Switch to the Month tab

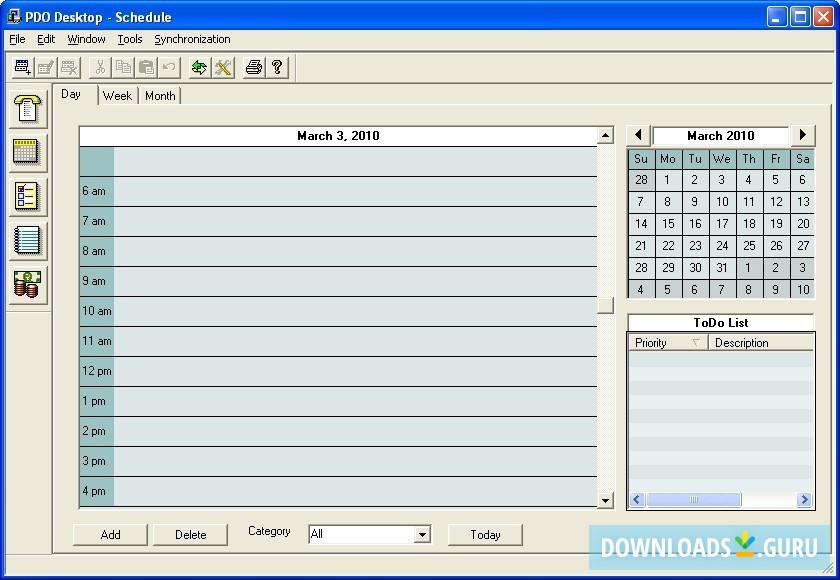pyautogui.click(x=160, y=95)
